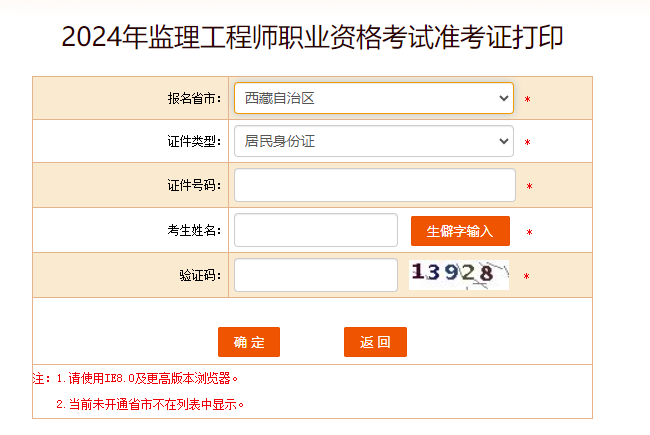The width and height of the screenshot is (650, 435).
Task: Click the 证件类型 field label
Action: coord(194,142)
